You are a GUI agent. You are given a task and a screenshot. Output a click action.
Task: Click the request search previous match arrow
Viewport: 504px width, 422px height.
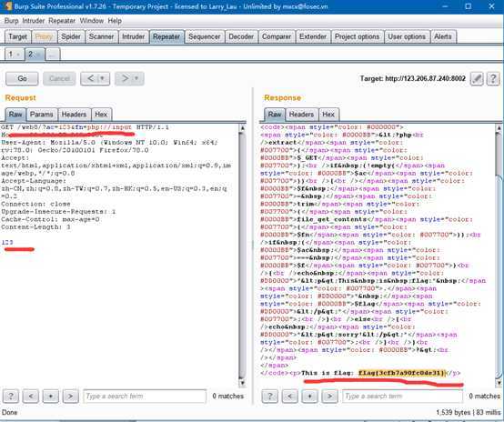(x=31, y=396)
